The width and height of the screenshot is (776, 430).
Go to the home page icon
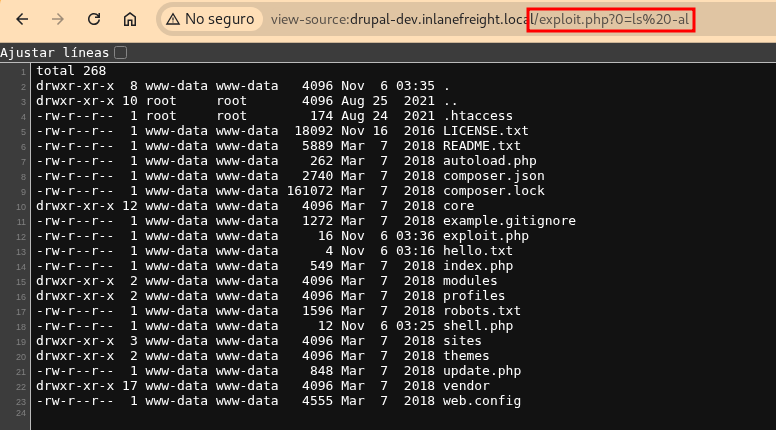(x=130, y=19)
